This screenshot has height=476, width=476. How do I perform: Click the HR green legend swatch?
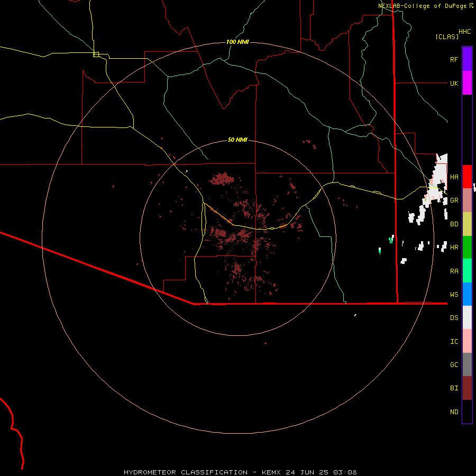coord(467,248)
